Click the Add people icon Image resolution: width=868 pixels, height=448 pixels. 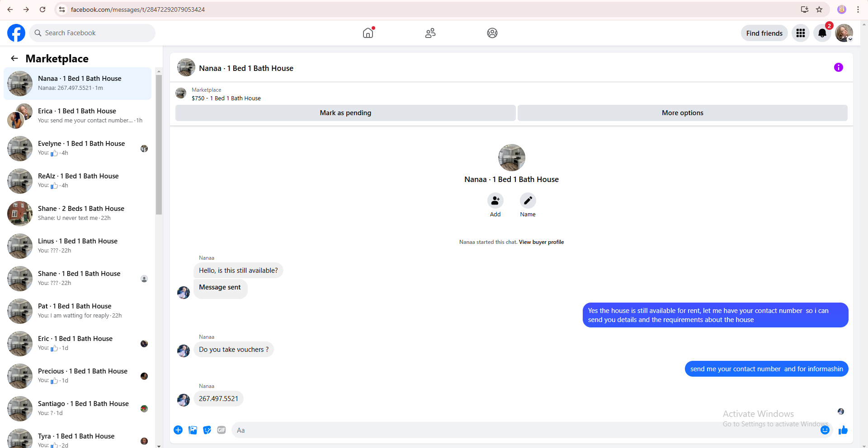(x=495, y=201)
